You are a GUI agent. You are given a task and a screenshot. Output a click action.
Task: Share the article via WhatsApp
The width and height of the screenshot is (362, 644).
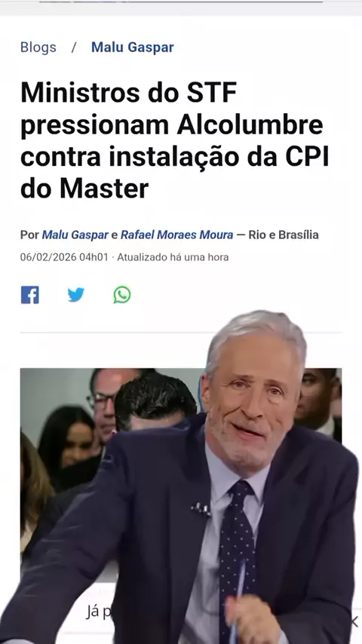(122, 295)
